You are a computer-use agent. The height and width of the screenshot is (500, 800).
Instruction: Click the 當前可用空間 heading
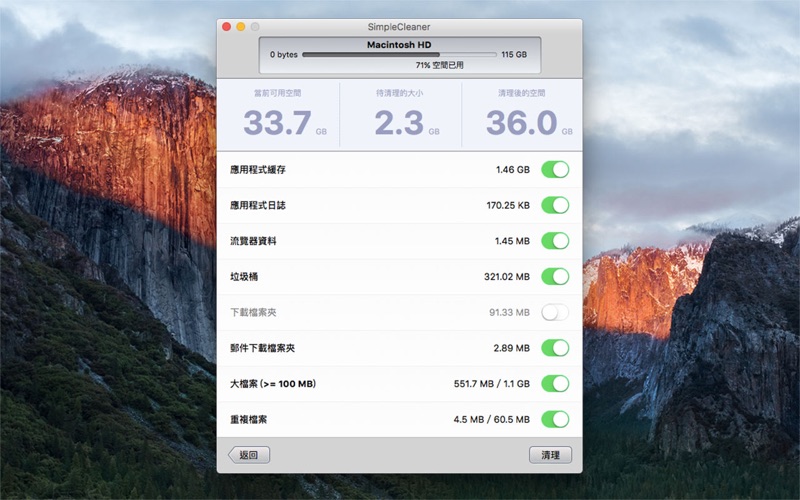(x=278, y=93)
